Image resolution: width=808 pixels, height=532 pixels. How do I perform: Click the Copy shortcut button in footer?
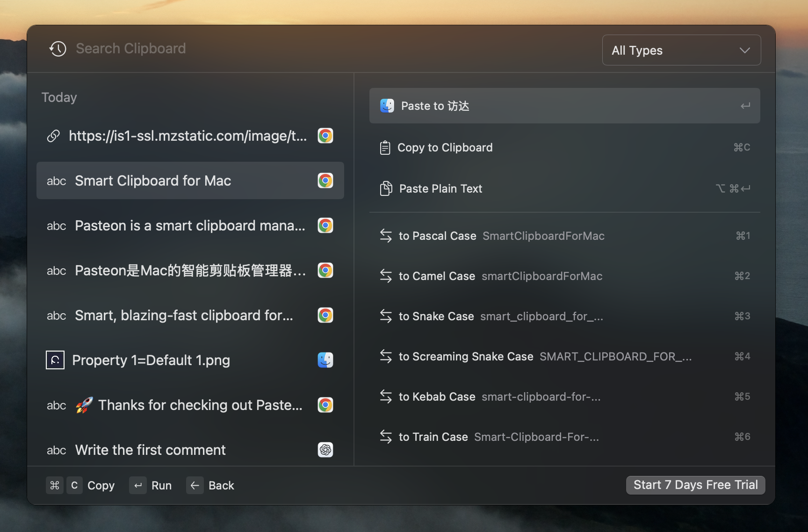[x=80, y=485]
